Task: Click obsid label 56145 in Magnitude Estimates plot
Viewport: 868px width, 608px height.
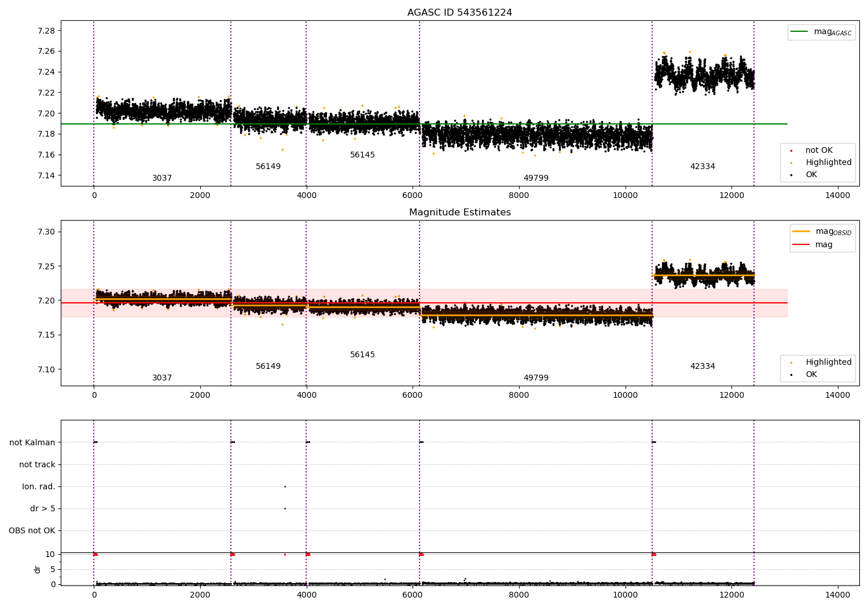Action: click(363, 355)
